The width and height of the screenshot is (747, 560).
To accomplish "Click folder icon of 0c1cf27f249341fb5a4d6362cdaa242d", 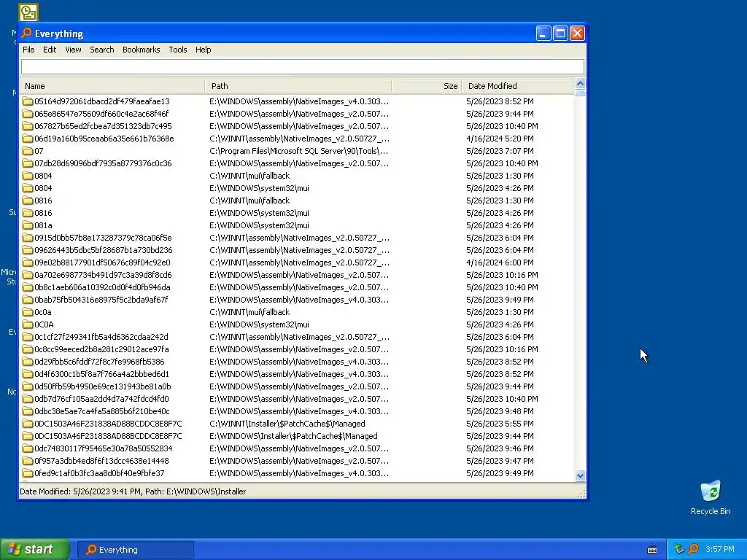I will click(28, 337).
